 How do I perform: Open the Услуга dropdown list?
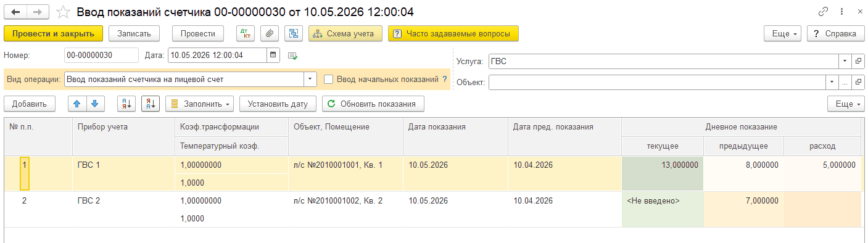click(x=845, y=61)
